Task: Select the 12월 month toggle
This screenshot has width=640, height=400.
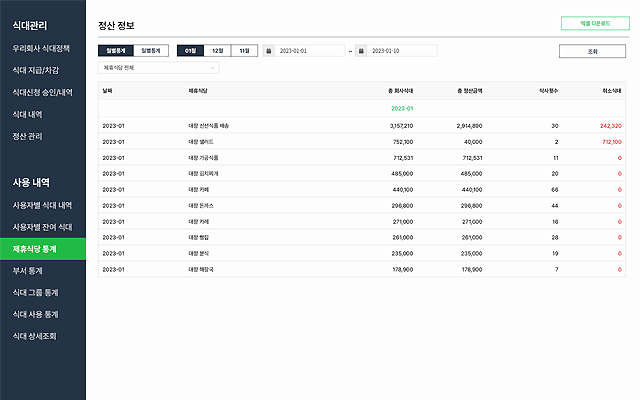Action: 218,50
